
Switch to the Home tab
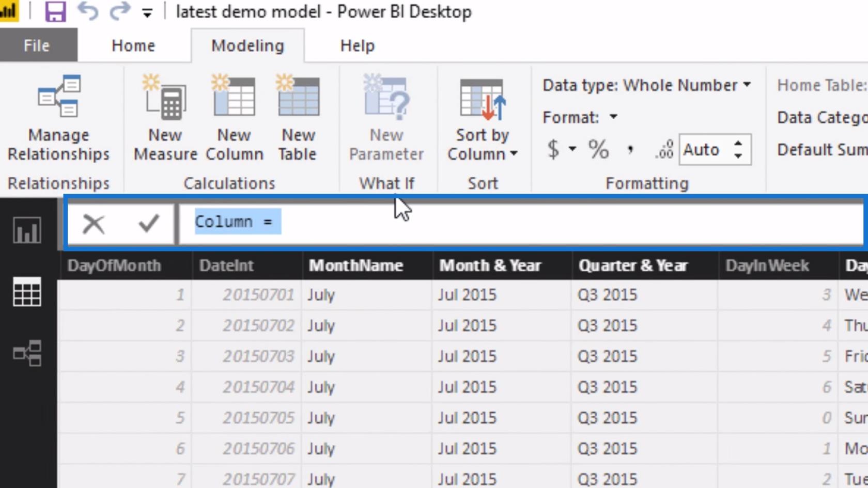133,45
